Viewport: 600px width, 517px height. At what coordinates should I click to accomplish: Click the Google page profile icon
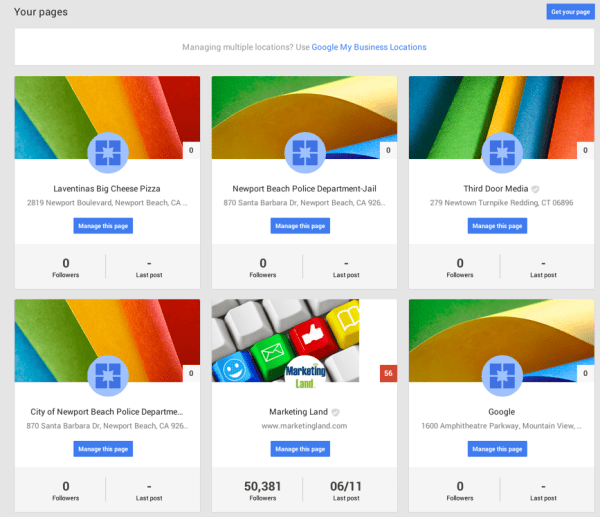[502, 376]
